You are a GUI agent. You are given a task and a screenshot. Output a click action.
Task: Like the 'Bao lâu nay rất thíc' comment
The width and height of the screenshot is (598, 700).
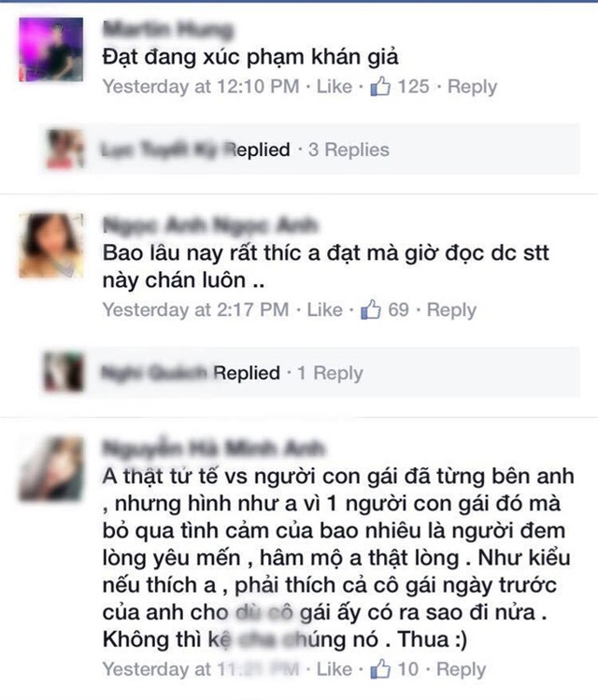coord(324,309)
